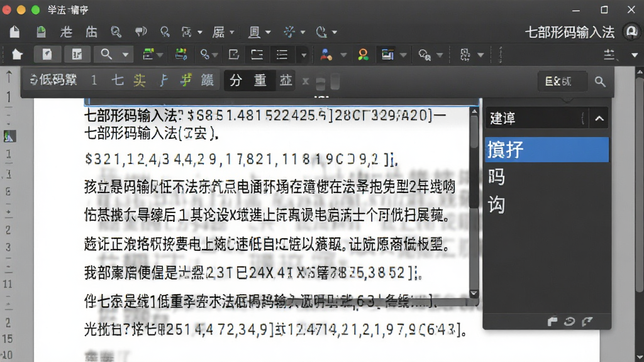
Task: Click the line starting 我部案
Action: coord(253,272)
